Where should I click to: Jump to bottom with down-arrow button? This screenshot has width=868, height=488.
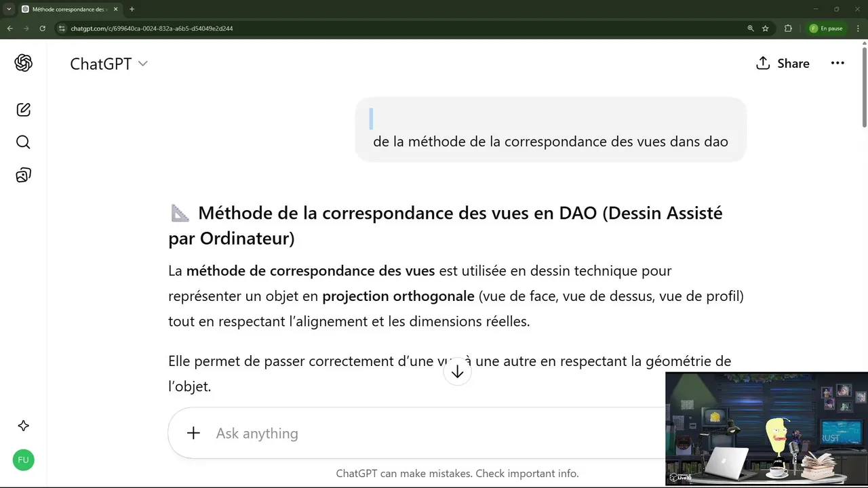[457, 372]
